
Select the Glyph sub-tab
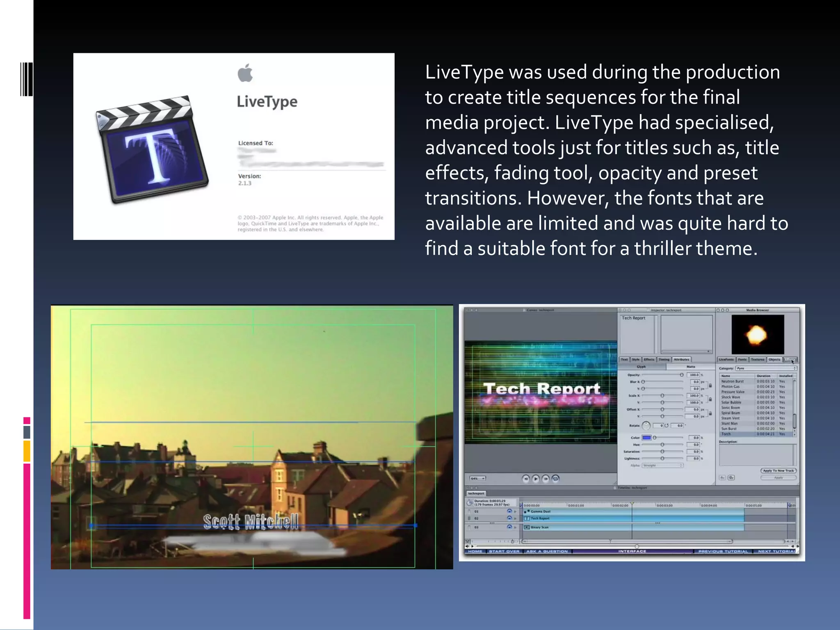click(641, 367)
